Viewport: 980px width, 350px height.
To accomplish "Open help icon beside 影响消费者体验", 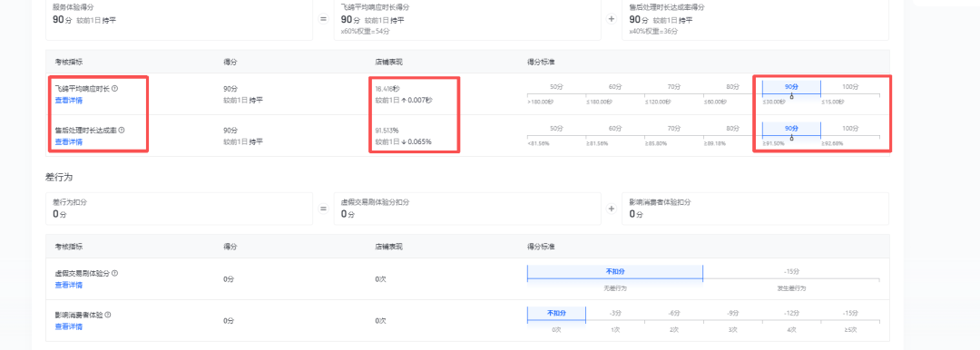I will click(x=108, y=315).
